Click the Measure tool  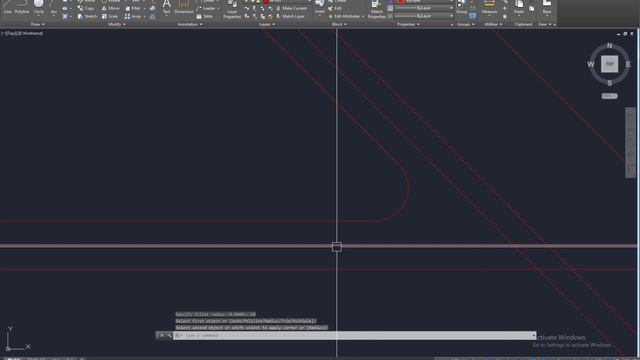[489, 7]
